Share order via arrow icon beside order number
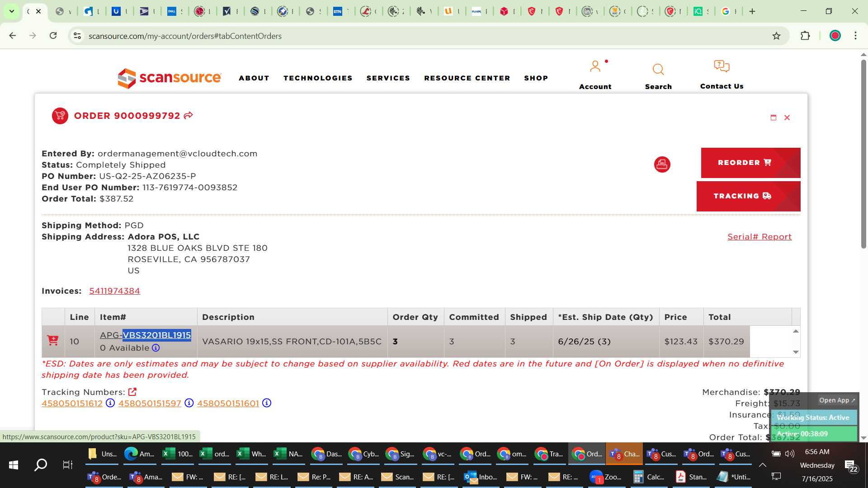868x488 pixels. [x=189, y=116]
